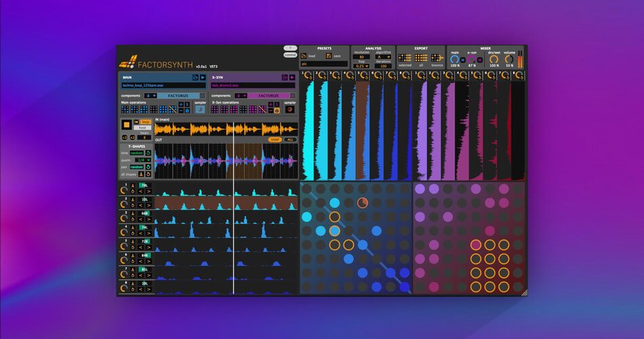
Task: Refresh T-Shapes pan randomization
Action: point(148,167)
